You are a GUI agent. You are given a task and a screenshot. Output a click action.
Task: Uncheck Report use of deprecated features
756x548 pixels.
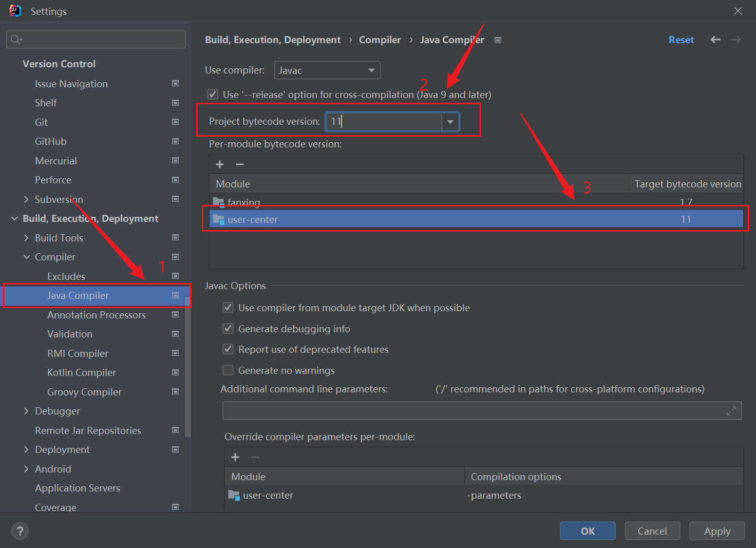coord(228,349)
